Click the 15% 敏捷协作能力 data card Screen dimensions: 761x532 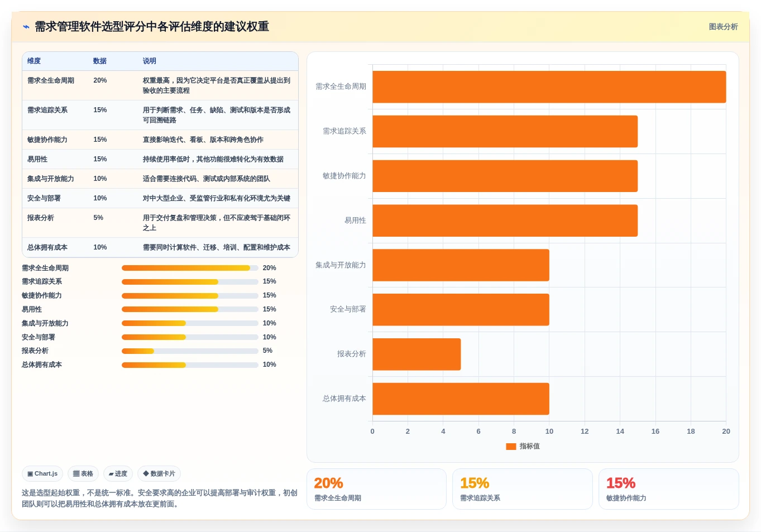[x=669, y=489]
